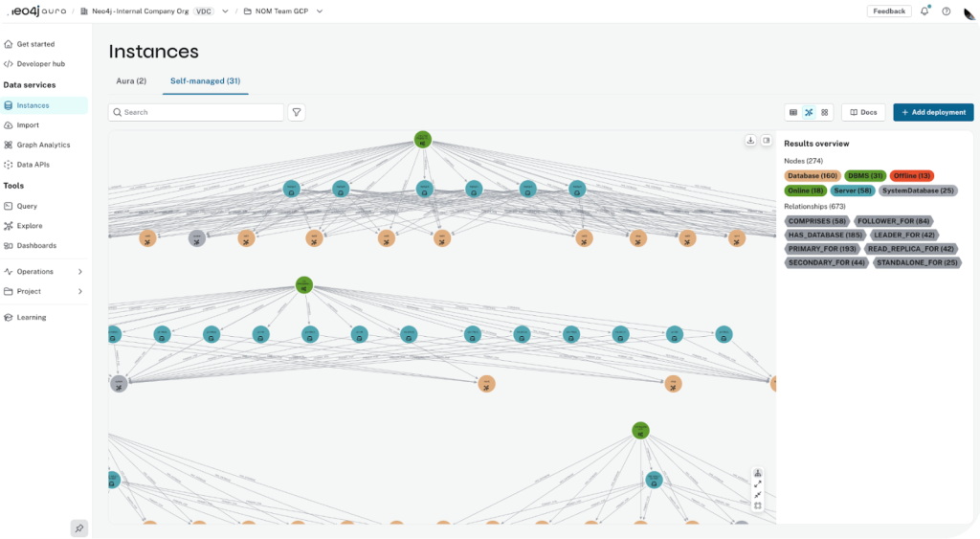The image size is (980, 539).
Task: Click the fit-to-screen icon in graph controls
Action: click(758, 505)
